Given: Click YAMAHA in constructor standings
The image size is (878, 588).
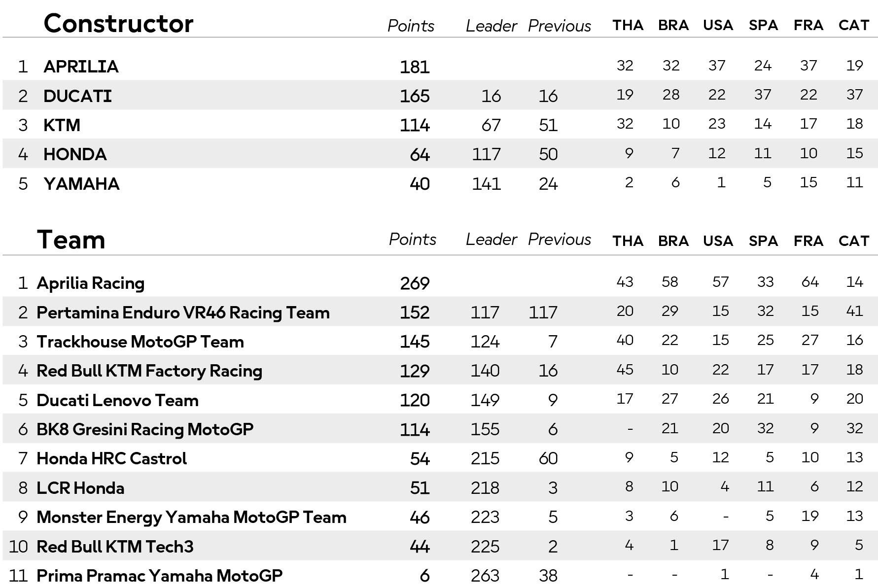Looking at the screenshot, I should [81, 184].
